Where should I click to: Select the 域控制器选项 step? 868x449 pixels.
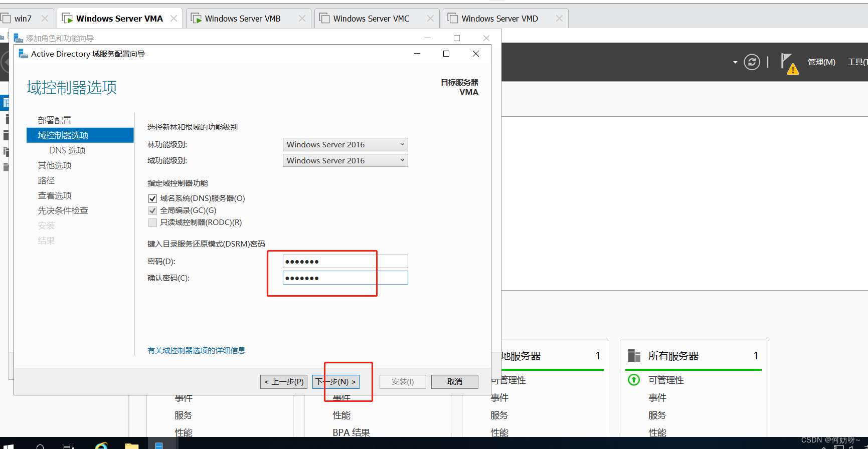80,135
